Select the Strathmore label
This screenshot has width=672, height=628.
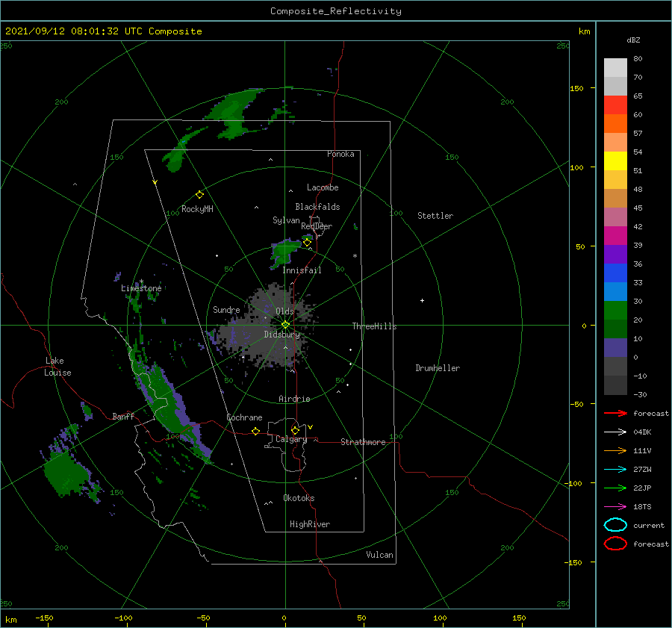point(363,442)
